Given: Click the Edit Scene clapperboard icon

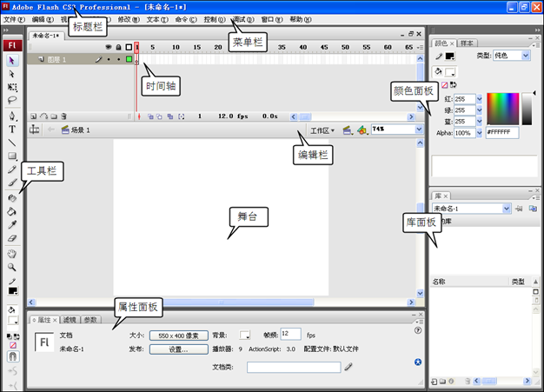Looking at the screenshot, I should (x=347, y=130).
